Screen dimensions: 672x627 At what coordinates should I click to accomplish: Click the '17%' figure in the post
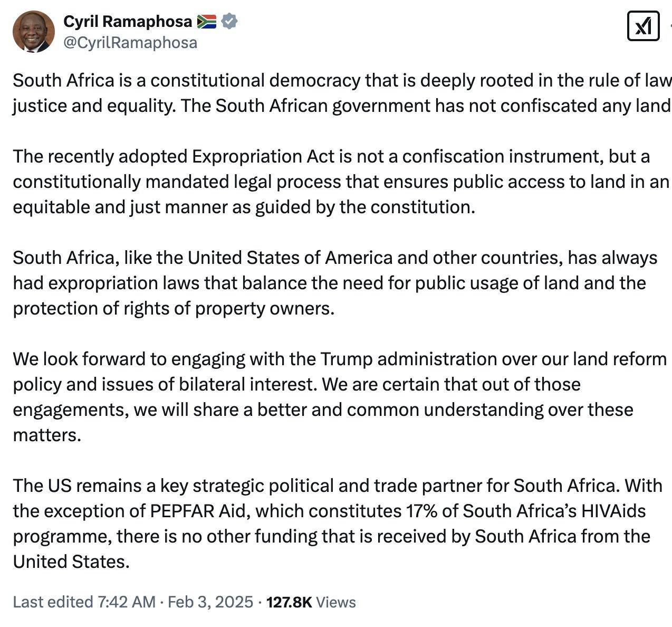420,511
